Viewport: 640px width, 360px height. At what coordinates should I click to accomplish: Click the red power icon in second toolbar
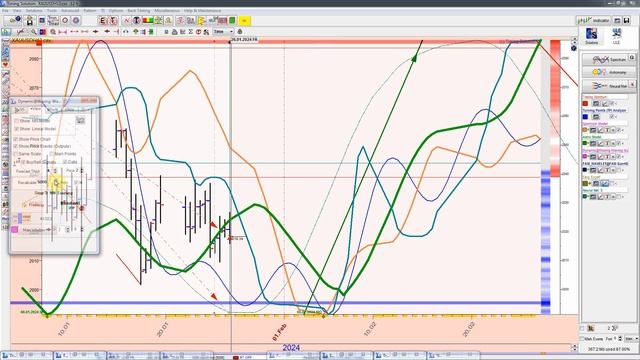[x=198, y=32]
